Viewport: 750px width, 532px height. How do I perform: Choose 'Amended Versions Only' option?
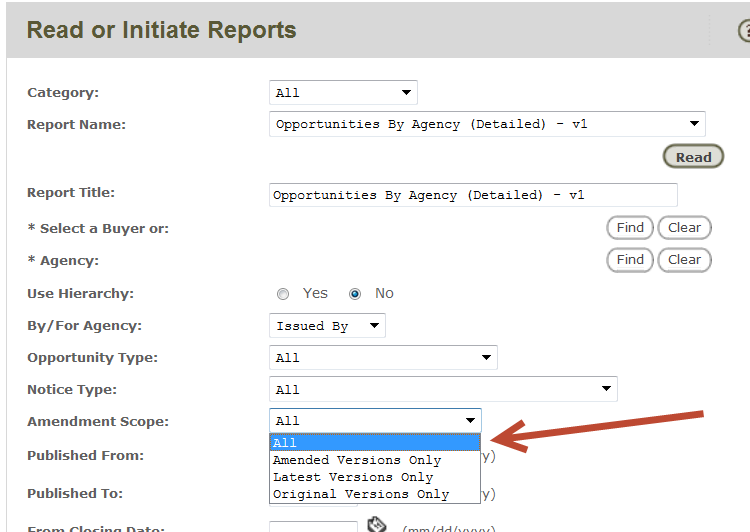pos(374,460)
